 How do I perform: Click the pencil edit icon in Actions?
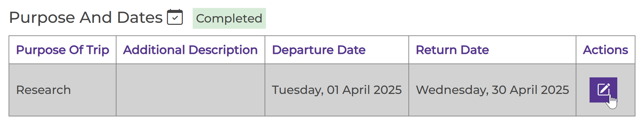[603, 90]
